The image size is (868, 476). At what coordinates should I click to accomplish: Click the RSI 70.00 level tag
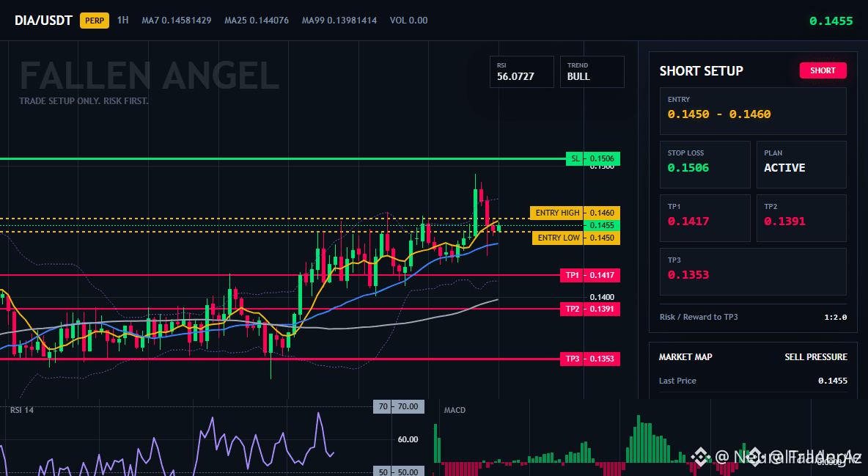(399, 407)
